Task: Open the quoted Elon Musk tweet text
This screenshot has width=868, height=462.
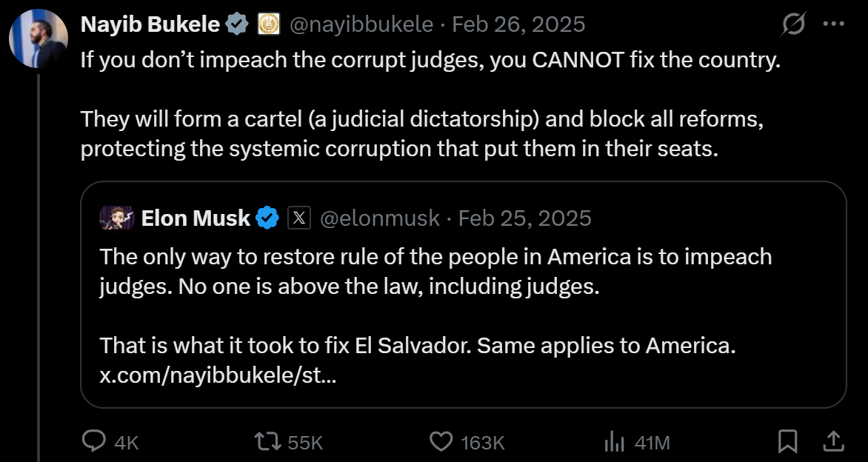Action: (435, 271)
